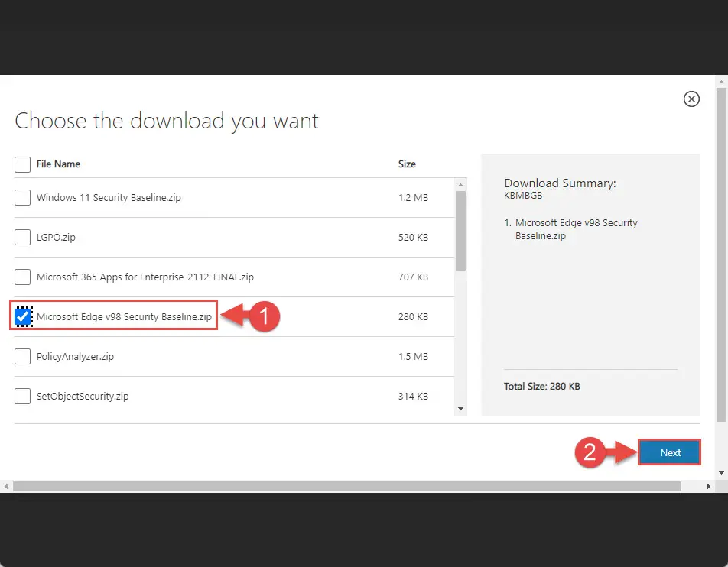Viewport: 728px width, 567px height.
Task: Click the '280 KB' size in file list
Action: pyautogui.click(x=413, y=317)
